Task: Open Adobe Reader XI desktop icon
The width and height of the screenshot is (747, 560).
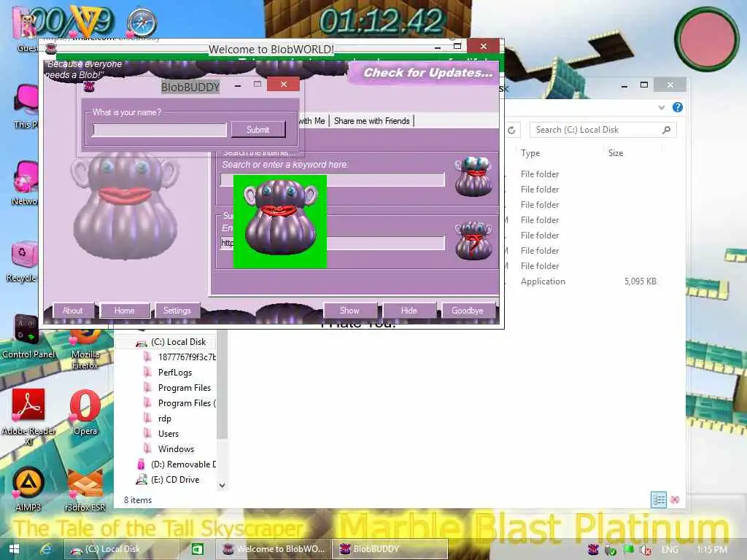Action: coord(28,417)
